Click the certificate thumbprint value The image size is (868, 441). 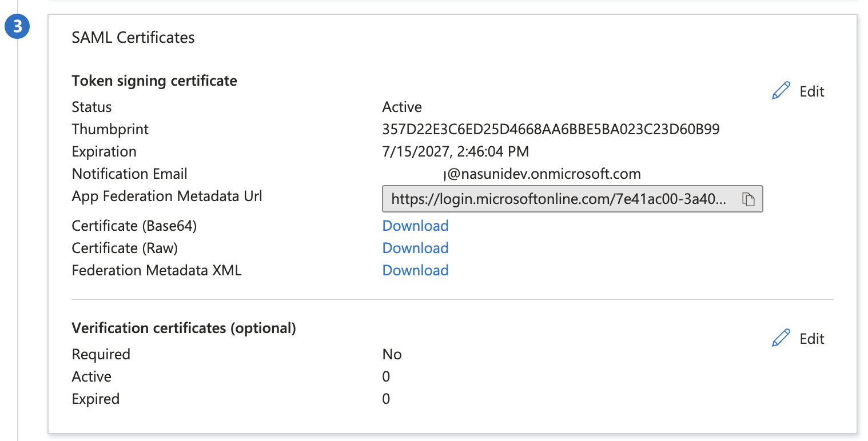pyautogui.click(x=551, y=129)
